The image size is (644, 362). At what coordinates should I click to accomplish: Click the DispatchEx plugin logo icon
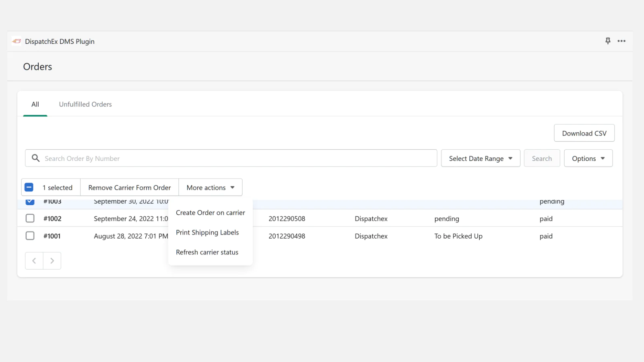tap(17, 41)
